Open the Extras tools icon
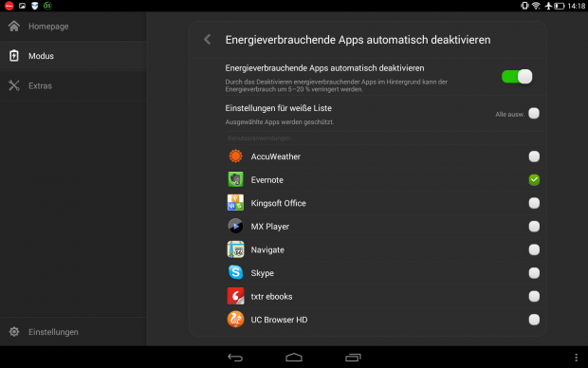The image size is (588, 368). click(14, 85)
